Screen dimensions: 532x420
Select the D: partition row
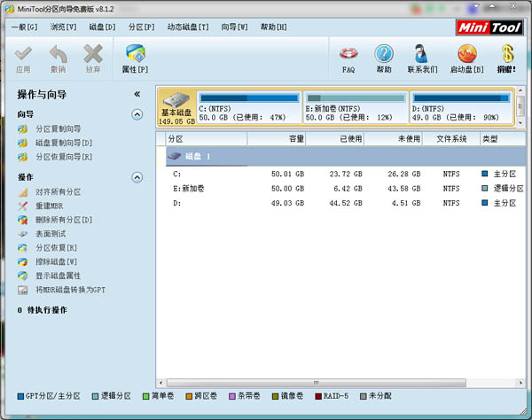pyautogui.click(x=346, y=203)
